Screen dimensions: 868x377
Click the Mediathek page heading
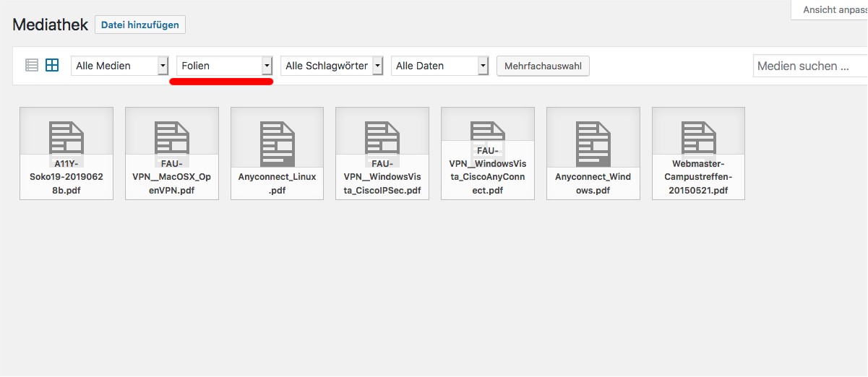[x=50, y=25]
